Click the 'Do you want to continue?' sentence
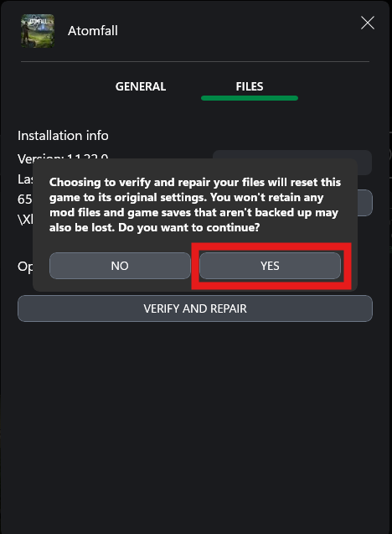This screenshot has width=392, height=534. coord(188,227)
